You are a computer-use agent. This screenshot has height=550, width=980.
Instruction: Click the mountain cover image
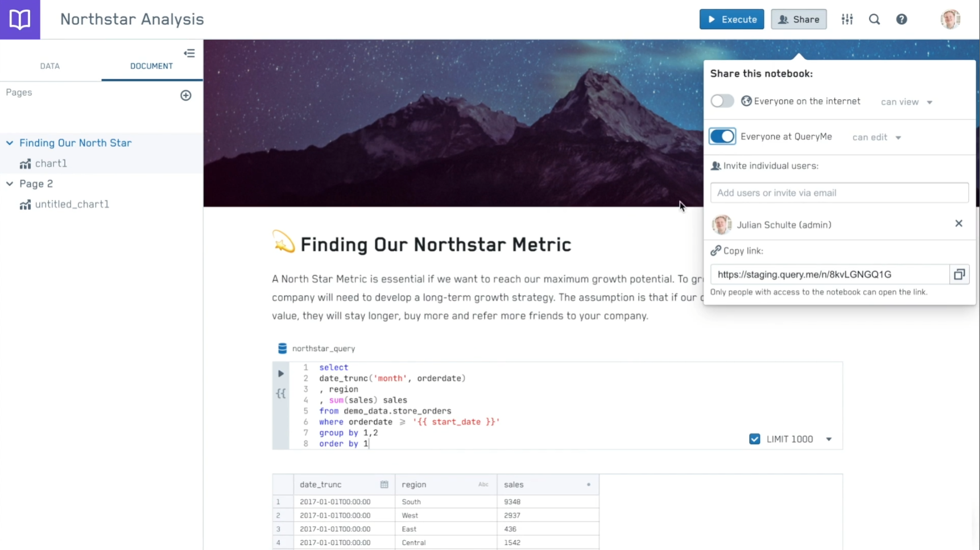pyautogui.click(x=453, y=123)
